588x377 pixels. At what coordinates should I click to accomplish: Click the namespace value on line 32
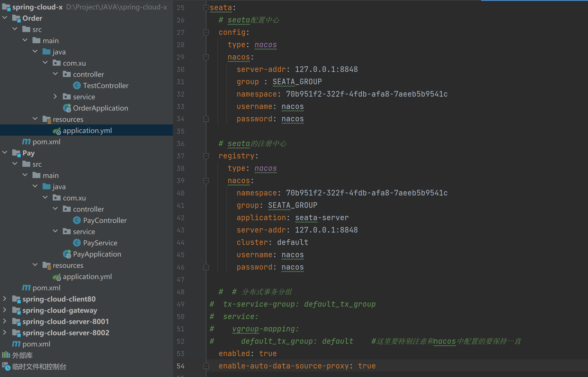click(x=367, y=94)
